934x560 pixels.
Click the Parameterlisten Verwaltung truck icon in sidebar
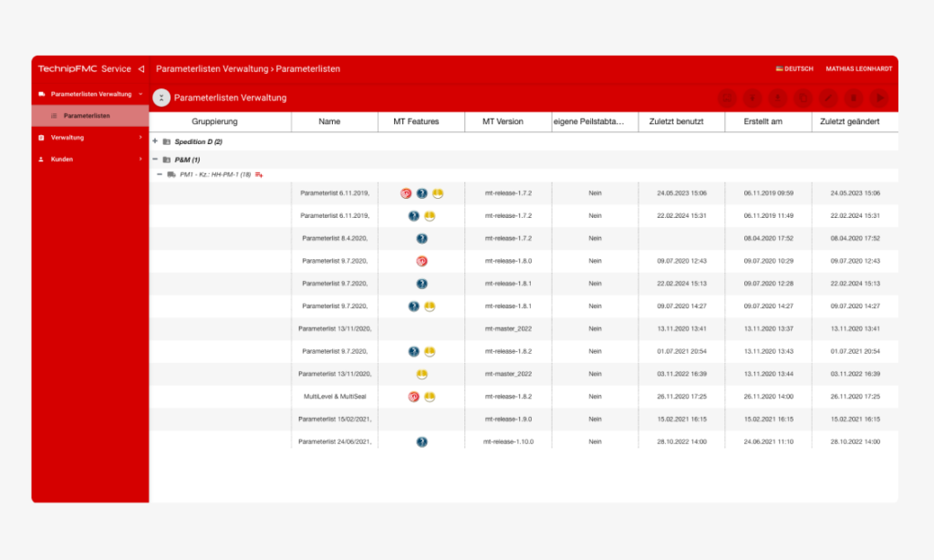pos(41,94)
